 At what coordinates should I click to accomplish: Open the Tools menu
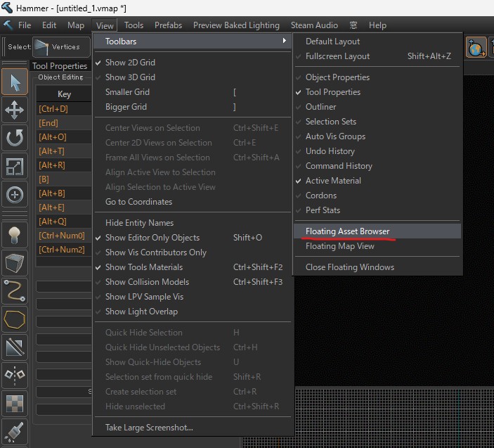pos(134,25)
